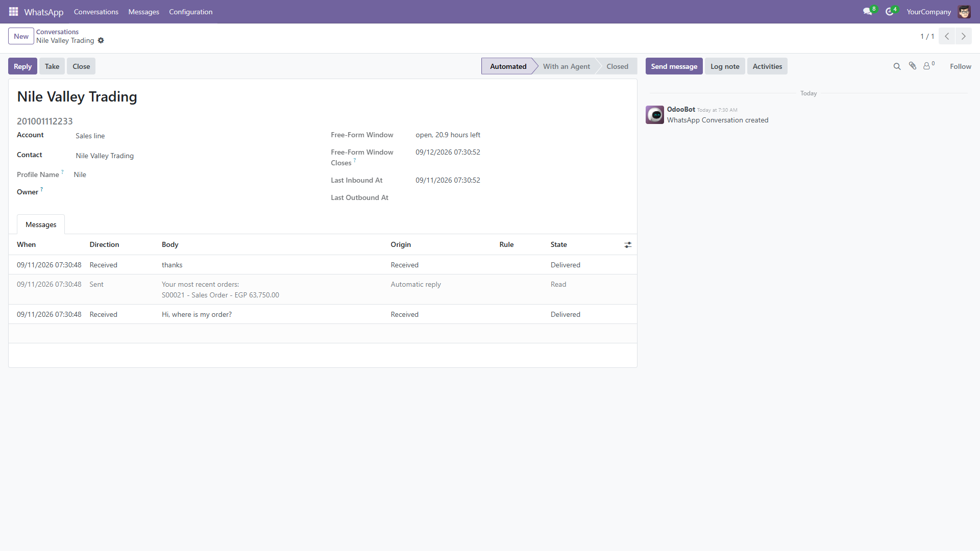Attach a file using the paperclip icon

(x=913, y=66)
